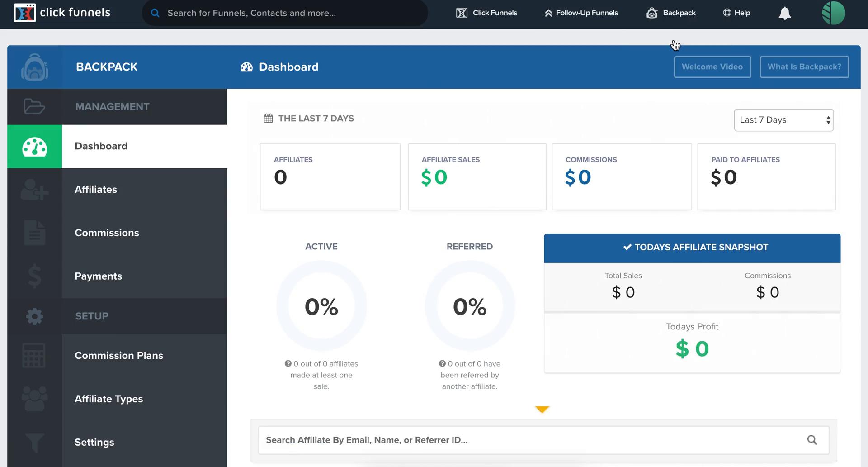868x467 pixels.
Task: Click the Backpack mascot icon in header
Action: tap(34, 67)
